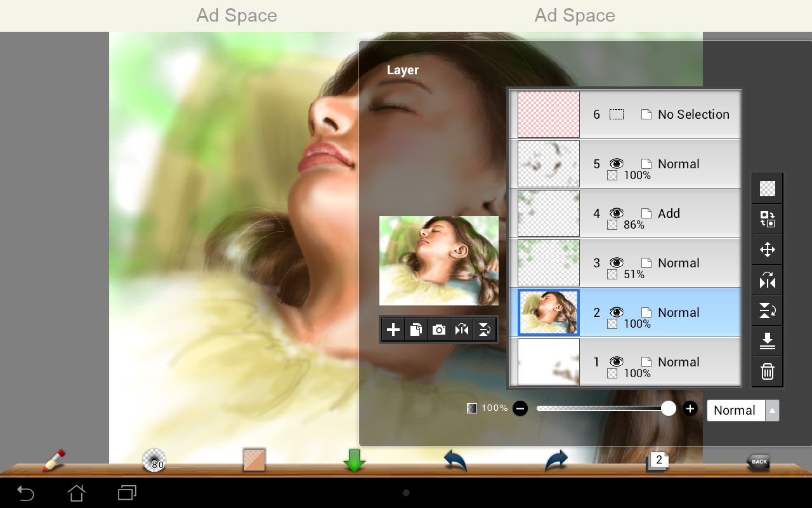Go to Android home screen
Image resolution: width=812 pixels, height=508 pixels.
coord(76,493)
